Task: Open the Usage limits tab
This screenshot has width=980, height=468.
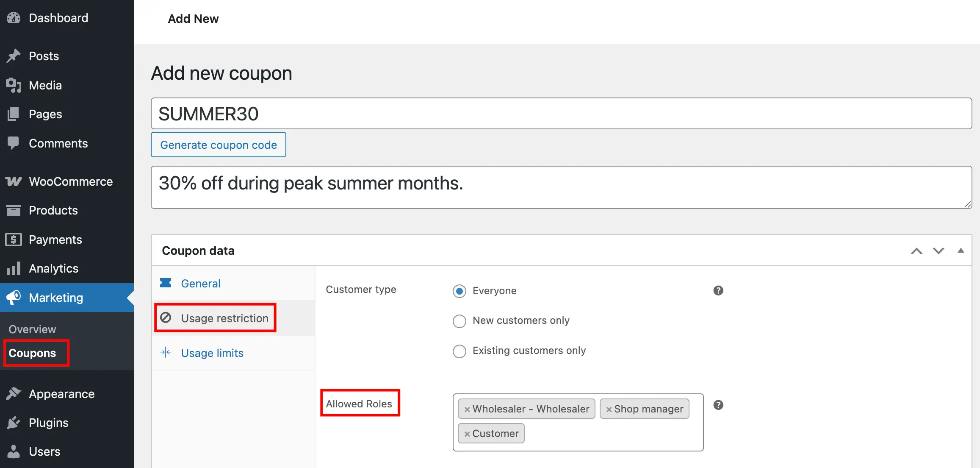Action: point(212,353)
